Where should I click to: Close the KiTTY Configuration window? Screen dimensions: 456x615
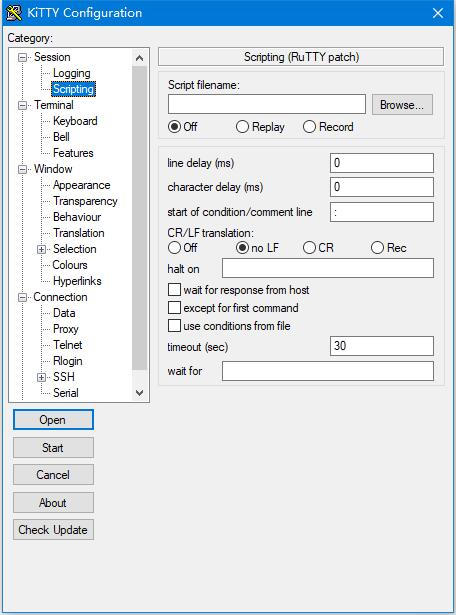[x=438, y=13]
